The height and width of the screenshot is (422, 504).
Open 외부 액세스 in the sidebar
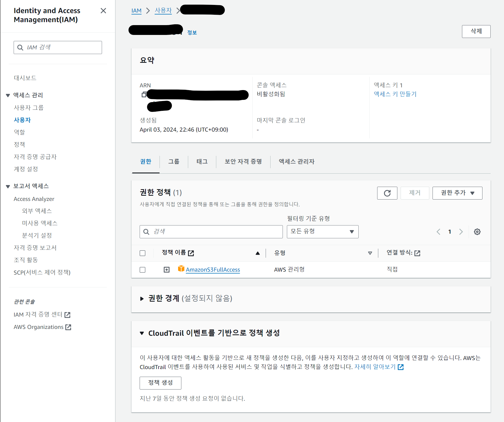coord(37,211)
